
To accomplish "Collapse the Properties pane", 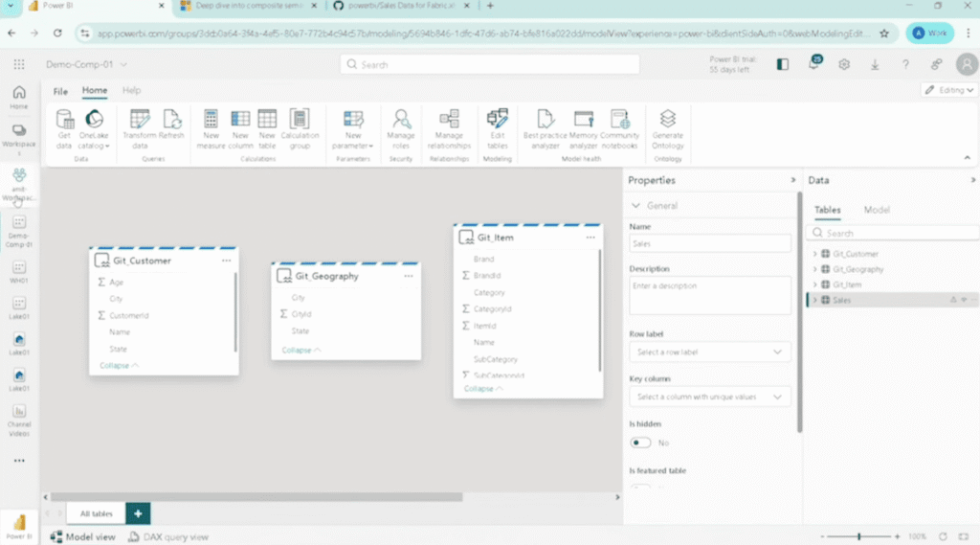I will click(793, 180).
